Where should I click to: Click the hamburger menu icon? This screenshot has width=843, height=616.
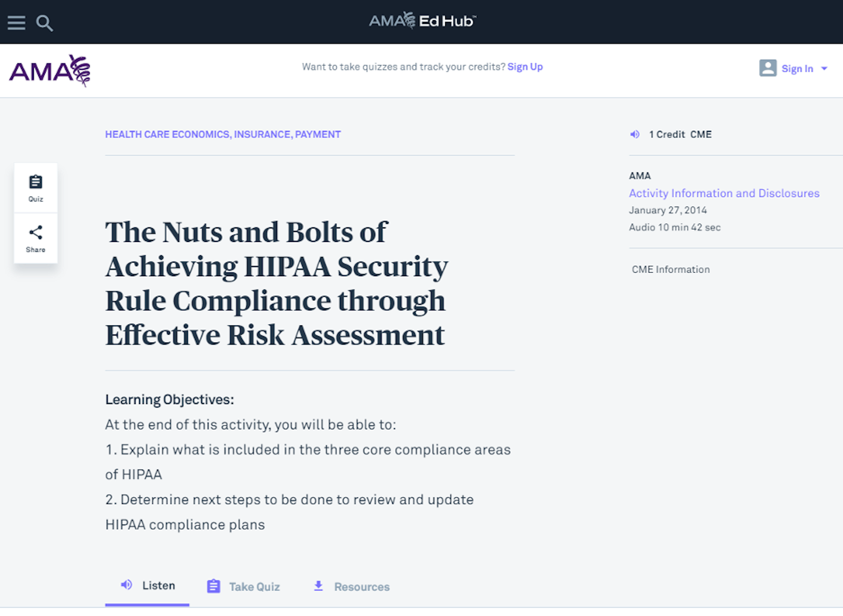coord(16,22)
